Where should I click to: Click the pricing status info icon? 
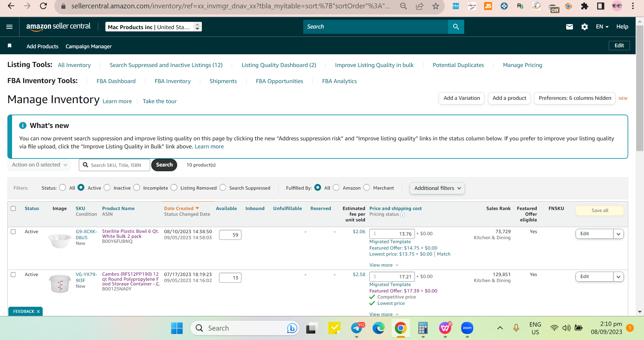pyautogui.click(x=402, y=215)
